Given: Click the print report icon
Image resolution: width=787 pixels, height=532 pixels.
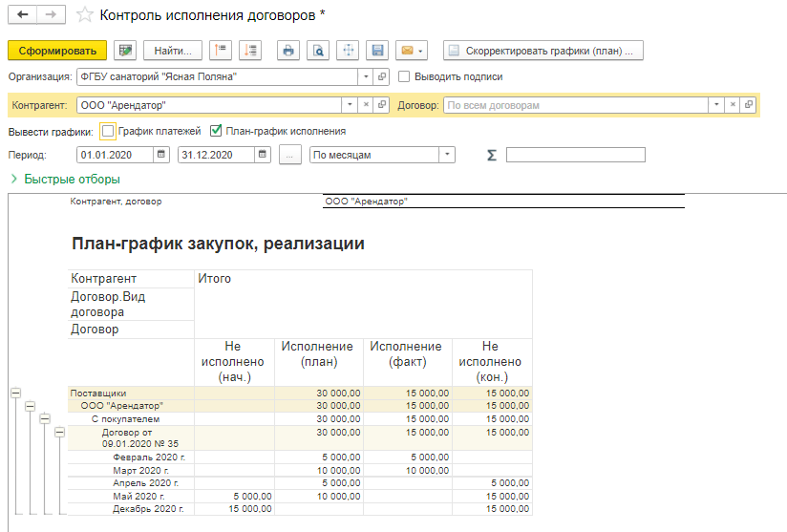Looking at the screenshot, I should [x=287, y=50].
